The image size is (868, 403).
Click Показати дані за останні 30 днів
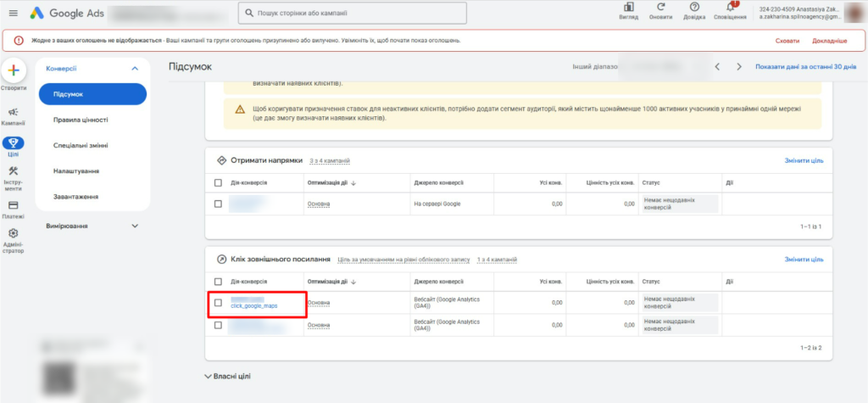coord(805,66)
